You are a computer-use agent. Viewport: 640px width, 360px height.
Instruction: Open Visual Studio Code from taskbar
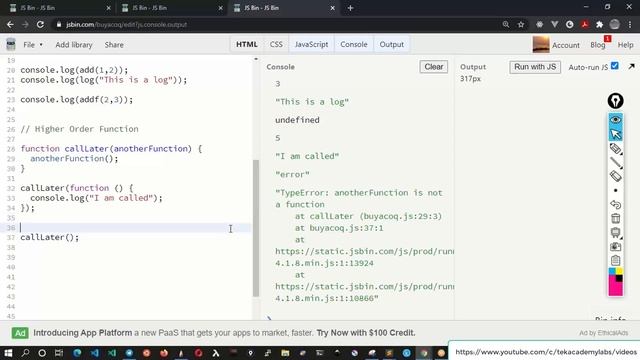(x=94, y=353)
